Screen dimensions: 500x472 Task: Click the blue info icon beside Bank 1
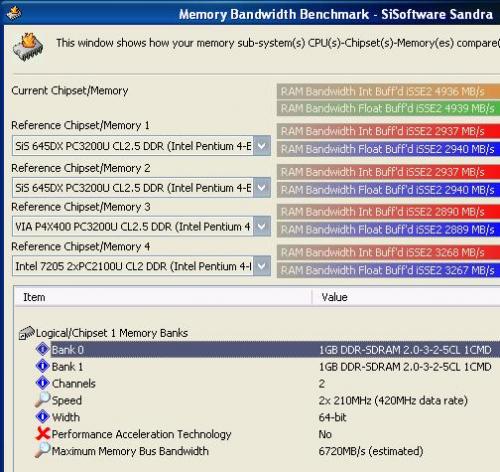(x=43, y=366)
